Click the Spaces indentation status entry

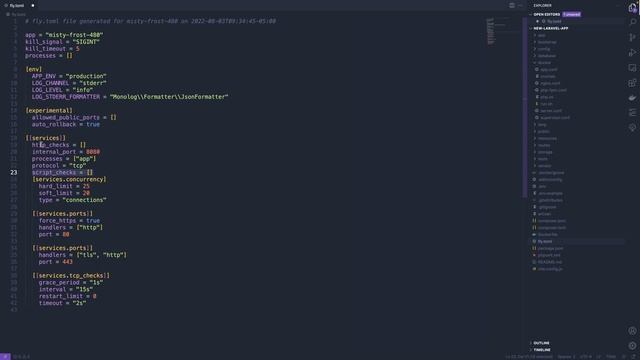pyautogui.click(x=566, y=357)
